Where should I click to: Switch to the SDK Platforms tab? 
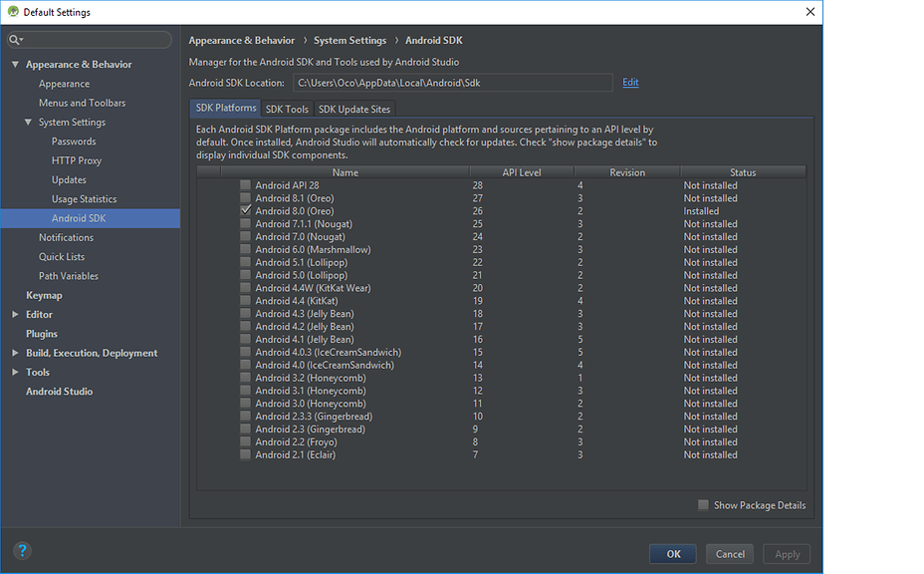226,108
